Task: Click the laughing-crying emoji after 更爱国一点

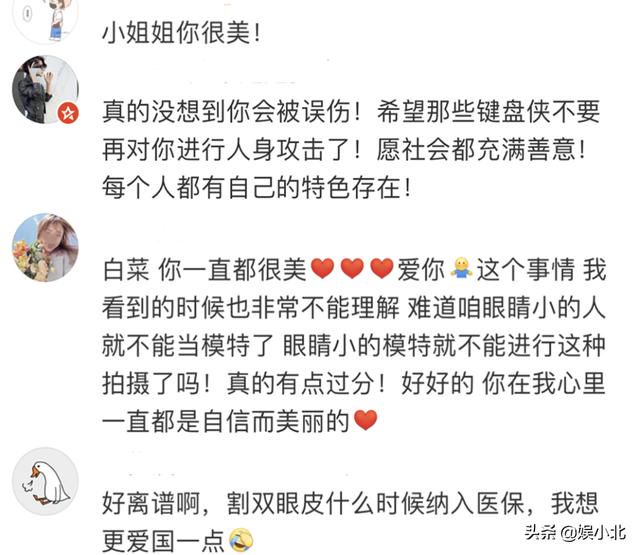Action: [241, 540]
